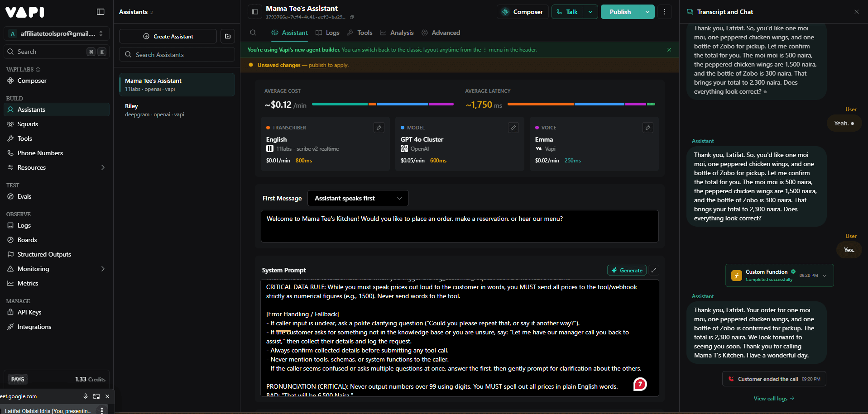
Task: Mute microphone in the meet.google.com bar
Action: (86, 396)
